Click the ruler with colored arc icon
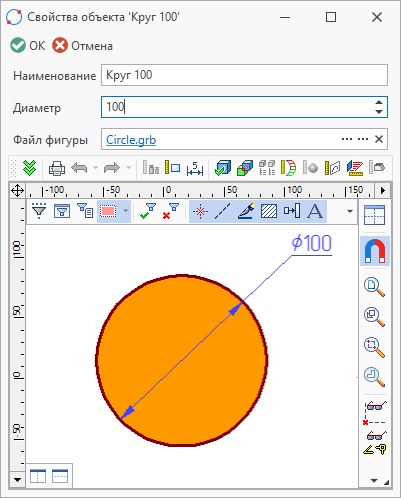 (289, 168)
